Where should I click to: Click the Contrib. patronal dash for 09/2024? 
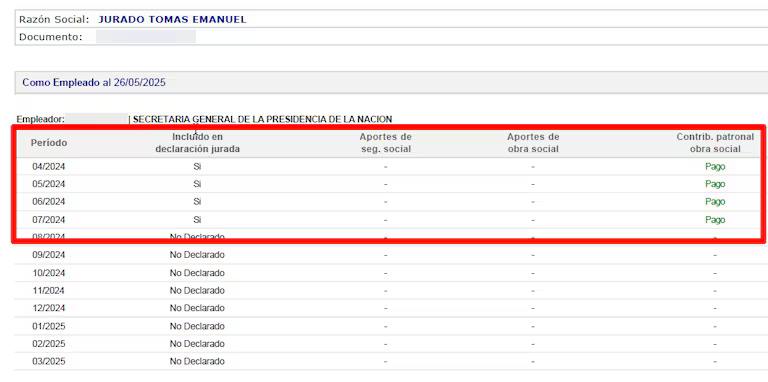coord(715,256)
